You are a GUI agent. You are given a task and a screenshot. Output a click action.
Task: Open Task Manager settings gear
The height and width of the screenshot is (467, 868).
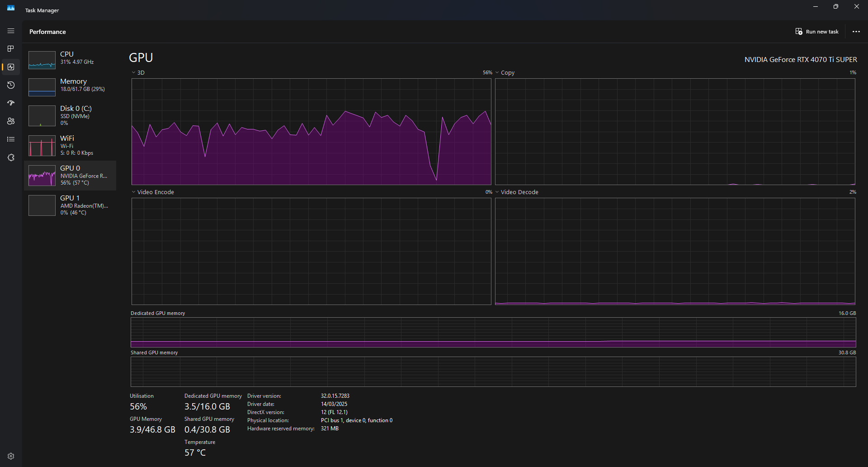click(x=11, y=456)
